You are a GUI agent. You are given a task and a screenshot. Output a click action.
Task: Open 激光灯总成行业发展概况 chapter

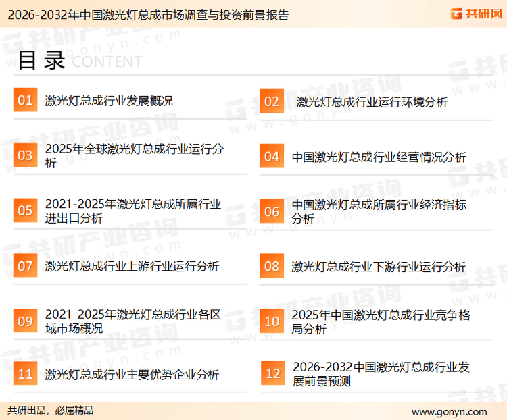click(109, 101)
